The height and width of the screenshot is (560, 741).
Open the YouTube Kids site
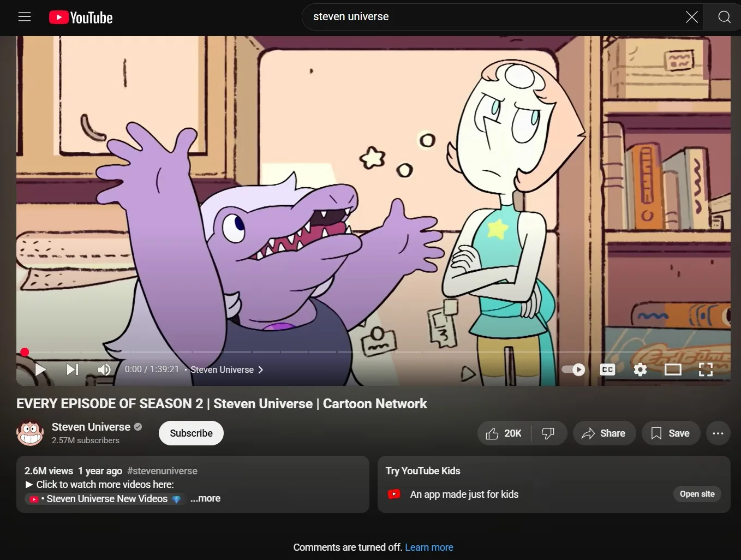(697, 494)
